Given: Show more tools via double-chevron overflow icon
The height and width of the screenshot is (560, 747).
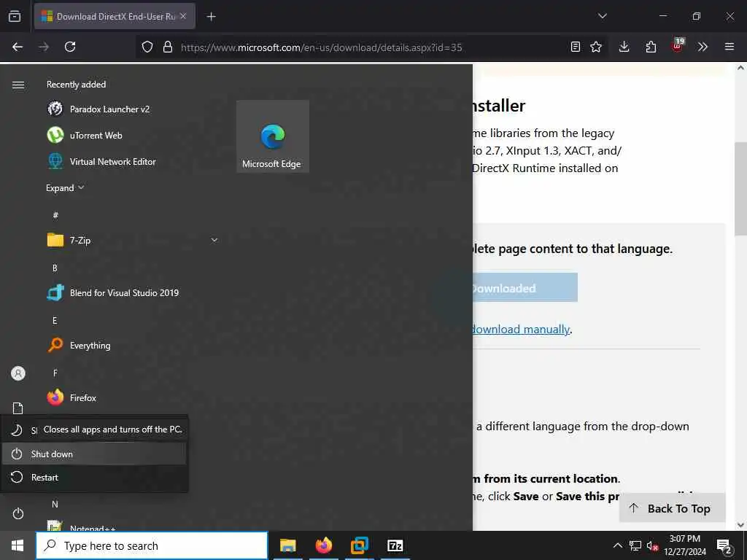Looking at the screenshot, I should pos(703,47).
